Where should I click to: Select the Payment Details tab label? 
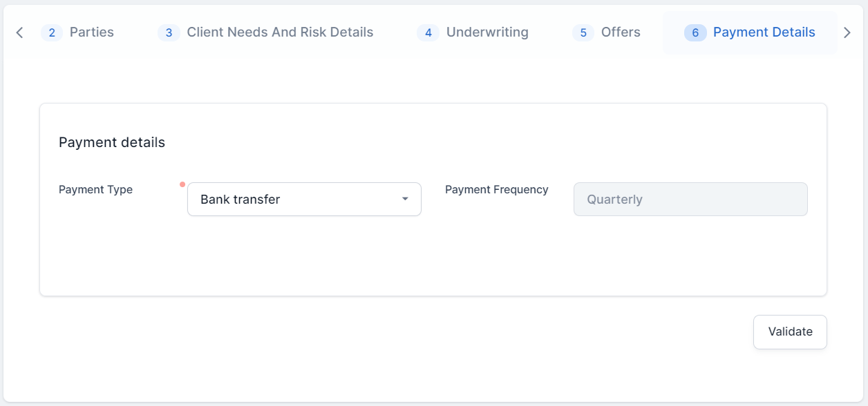point(764,32)
